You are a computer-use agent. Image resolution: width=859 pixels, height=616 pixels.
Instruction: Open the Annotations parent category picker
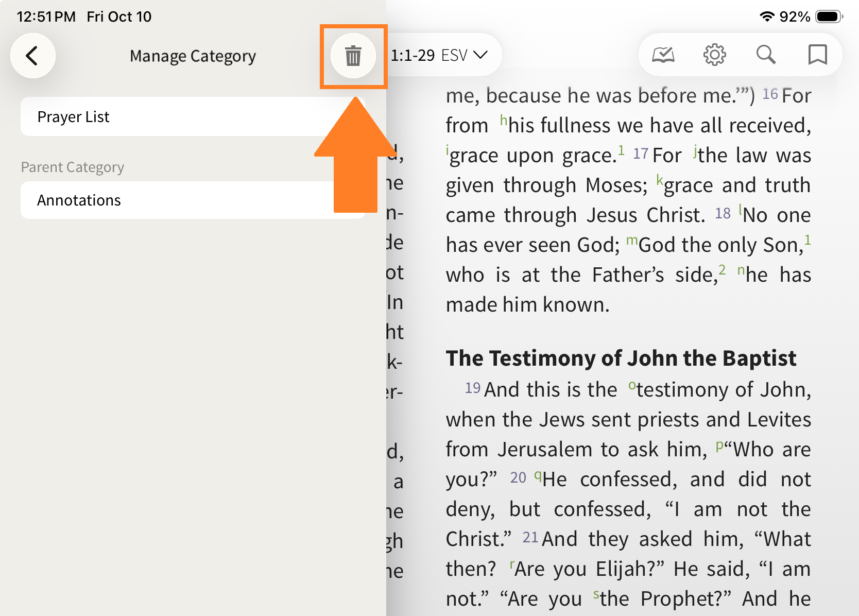click(193, 200)
